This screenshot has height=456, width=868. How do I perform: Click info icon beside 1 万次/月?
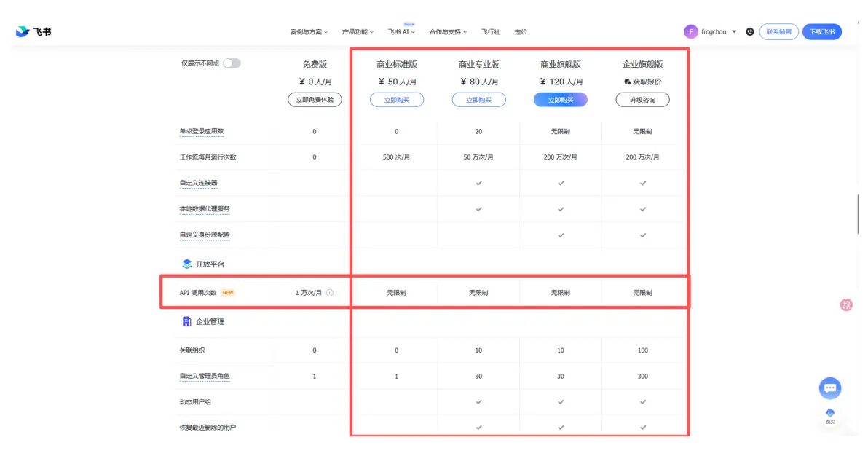[330, 293]
